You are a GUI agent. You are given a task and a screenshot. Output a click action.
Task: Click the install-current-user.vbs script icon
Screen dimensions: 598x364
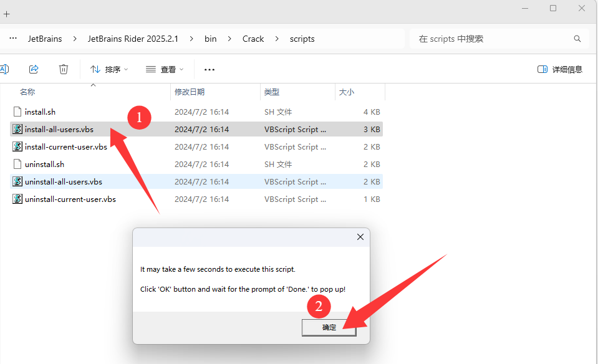[x=17, y=146]
